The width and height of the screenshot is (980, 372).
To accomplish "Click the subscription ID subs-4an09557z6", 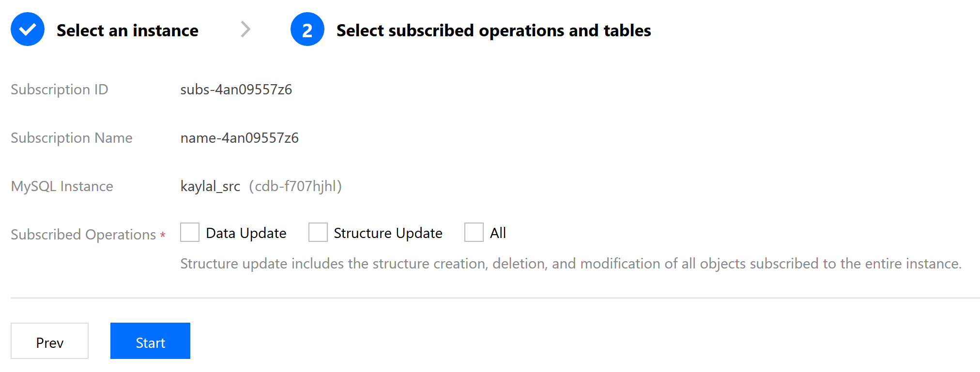I will [x=236, y=89].
